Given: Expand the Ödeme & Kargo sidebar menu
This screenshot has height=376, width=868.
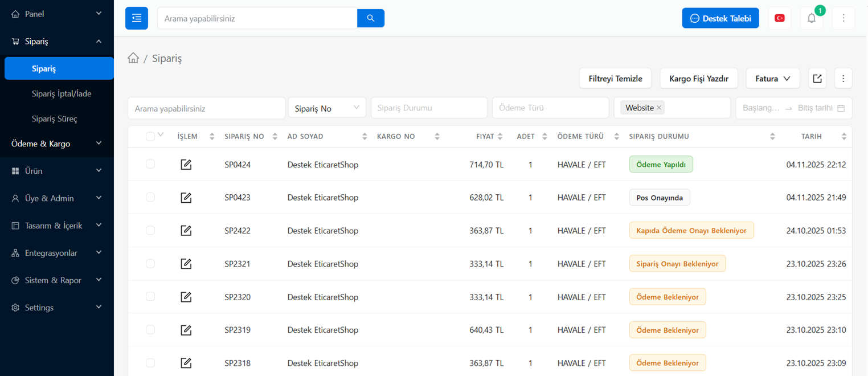Looking at the screenshot, I should (57, 144).
